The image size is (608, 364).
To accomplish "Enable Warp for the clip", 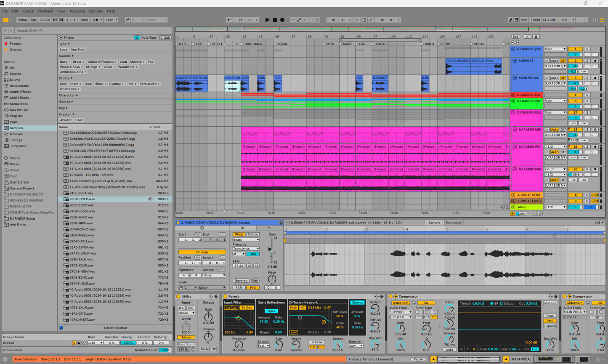I will click(239, 234).
